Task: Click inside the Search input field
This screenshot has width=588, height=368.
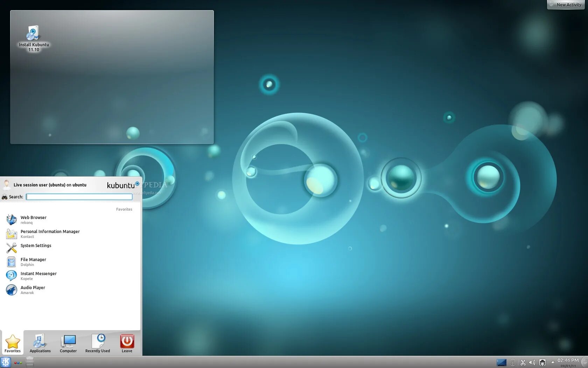Action: [79, 197]
